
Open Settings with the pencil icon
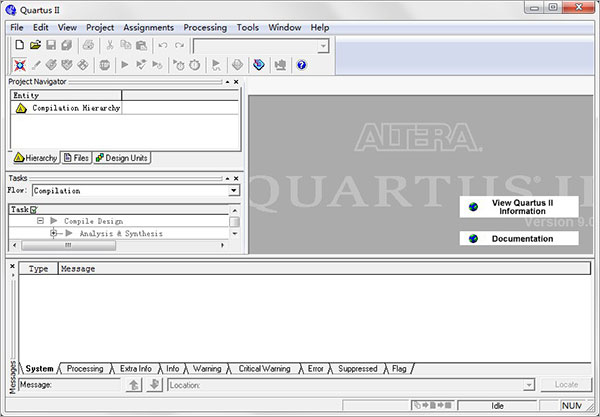(x=36, y=65)
